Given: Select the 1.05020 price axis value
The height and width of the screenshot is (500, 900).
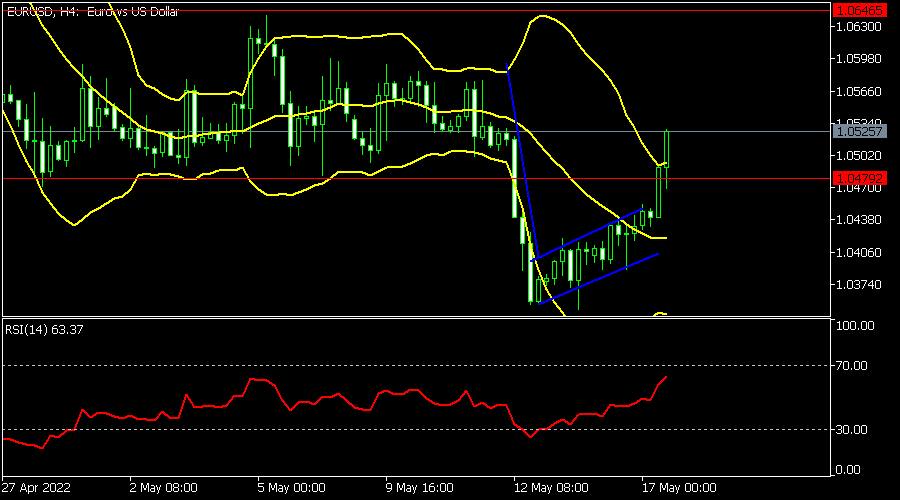Looking at the screenshot, I should pyautogui.click(x=859, y=156).
